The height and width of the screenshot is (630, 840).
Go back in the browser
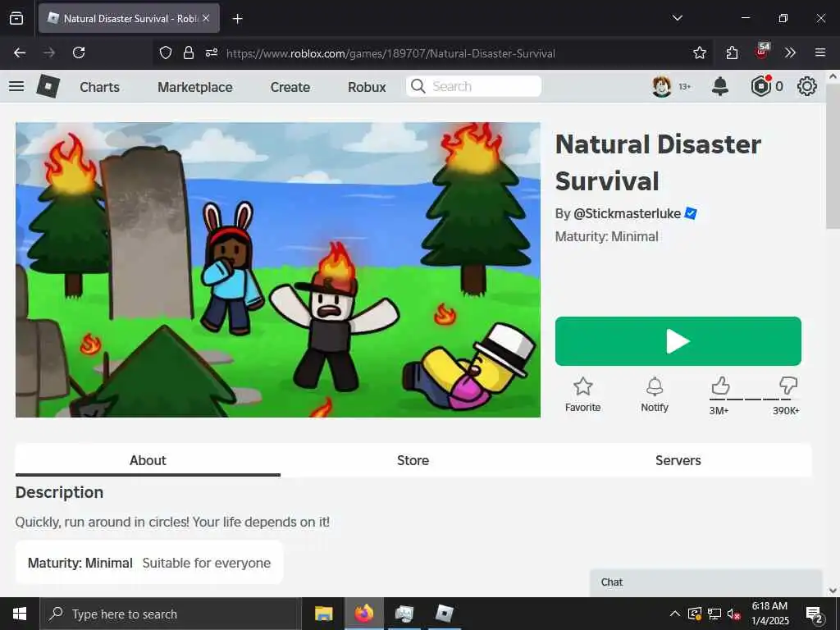[20, 52]
